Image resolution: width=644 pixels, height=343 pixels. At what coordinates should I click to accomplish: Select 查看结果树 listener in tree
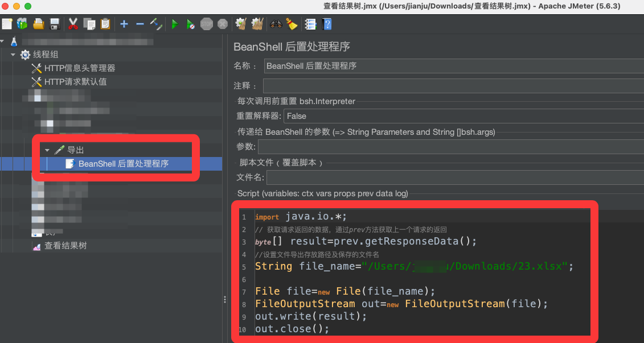click(x=65, y=246)
